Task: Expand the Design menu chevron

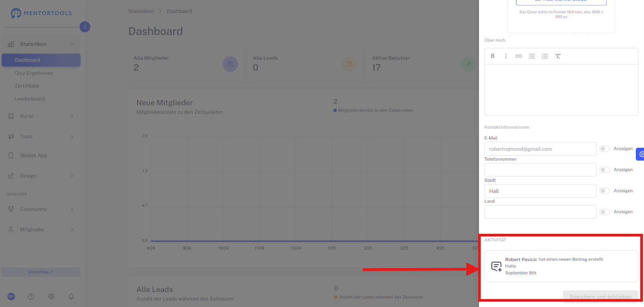Action: (72, 176)
